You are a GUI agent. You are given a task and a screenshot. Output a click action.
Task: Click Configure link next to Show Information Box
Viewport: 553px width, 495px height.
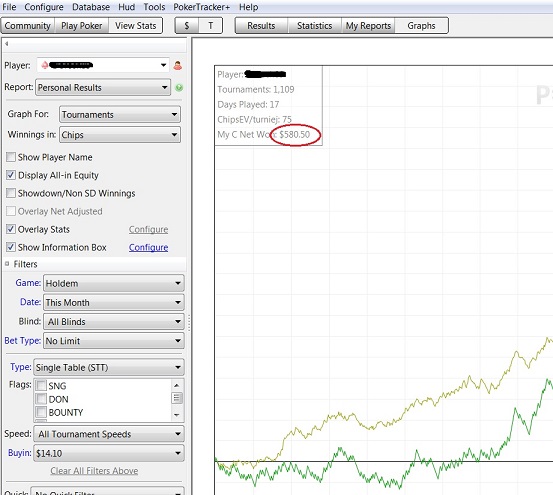pyautogui.click(x=148, y=247)
